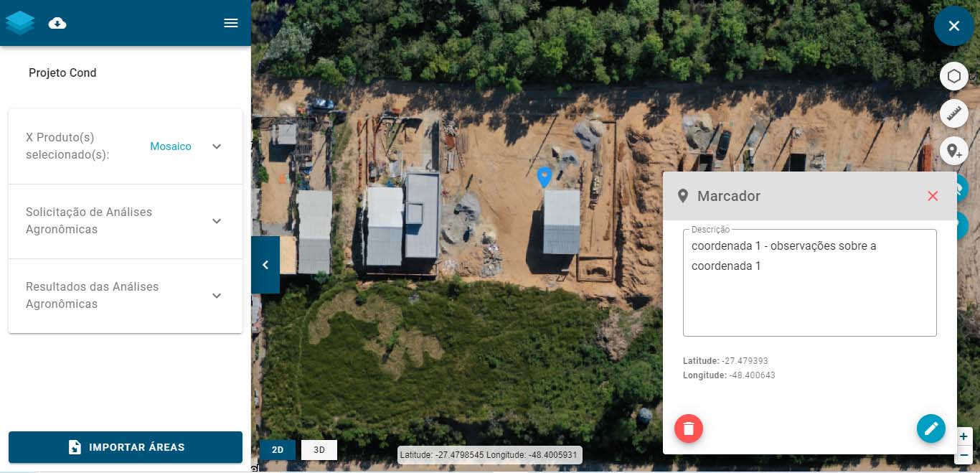The height and width of the screenshot is (473, 980).
Task: Close the Marcador panel
Action: click(x=933, y=196)
